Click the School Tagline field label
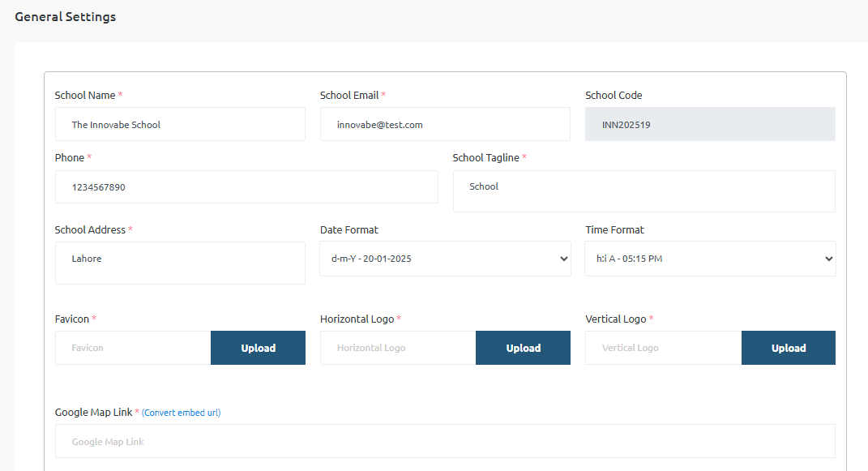868x471 pixels. tap(485, 158)
